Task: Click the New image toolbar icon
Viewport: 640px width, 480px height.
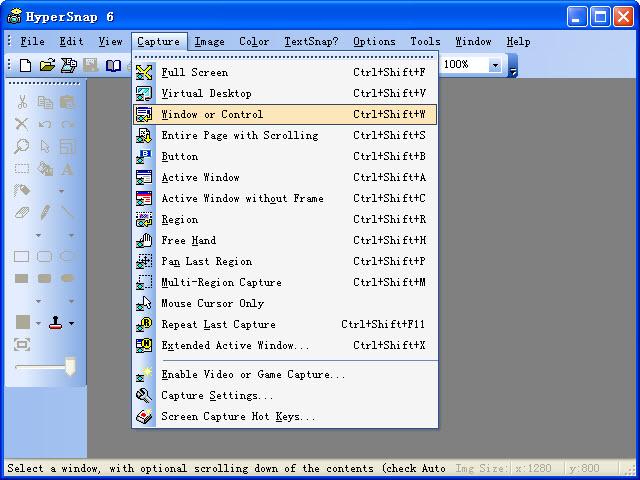Action: (x=25, y=65)
